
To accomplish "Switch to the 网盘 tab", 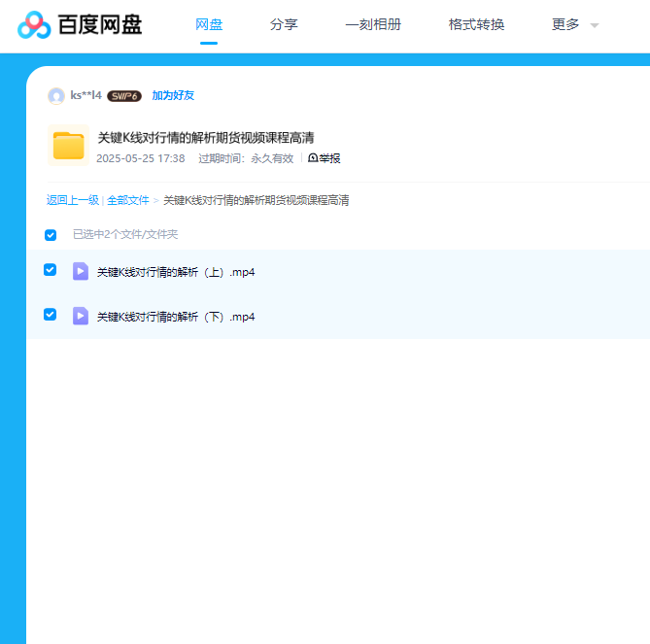I will [x=209, y=25].
